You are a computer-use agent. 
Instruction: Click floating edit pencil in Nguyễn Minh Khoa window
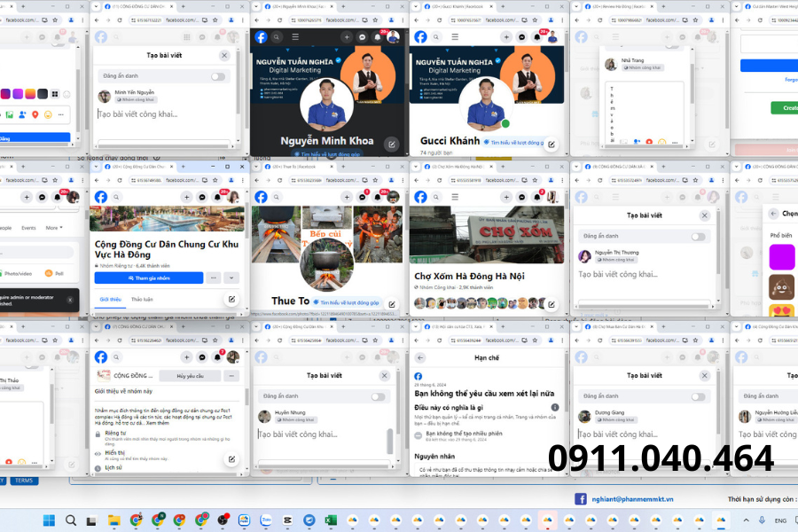(x=391, y=144)
